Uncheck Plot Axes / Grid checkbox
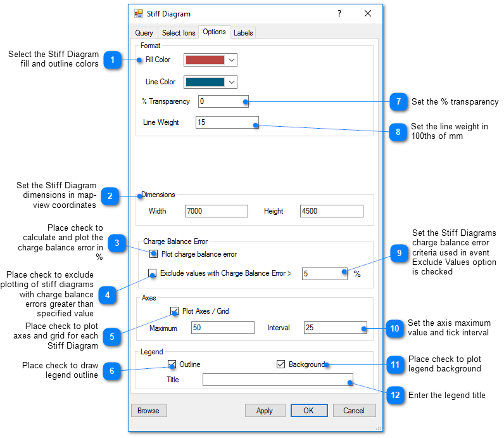The width and height of the screenshot is (504, 438). click(174, 311)
